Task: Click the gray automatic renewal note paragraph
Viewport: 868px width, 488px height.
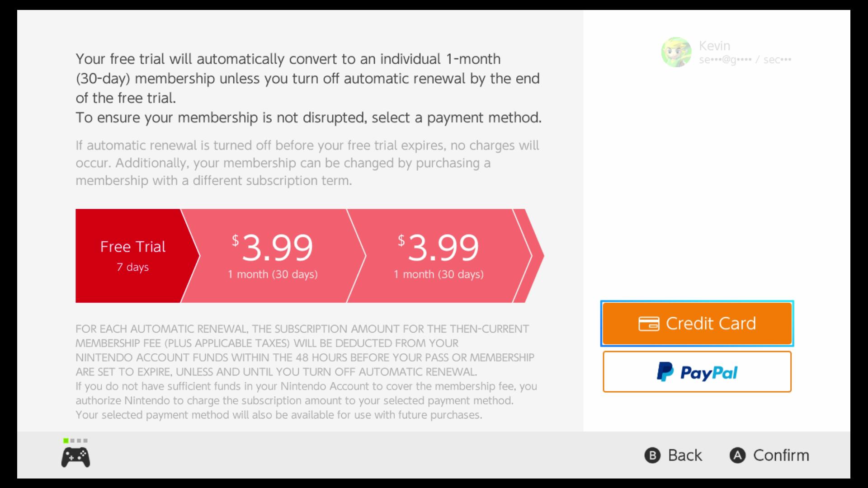Action: click(307, 163)
